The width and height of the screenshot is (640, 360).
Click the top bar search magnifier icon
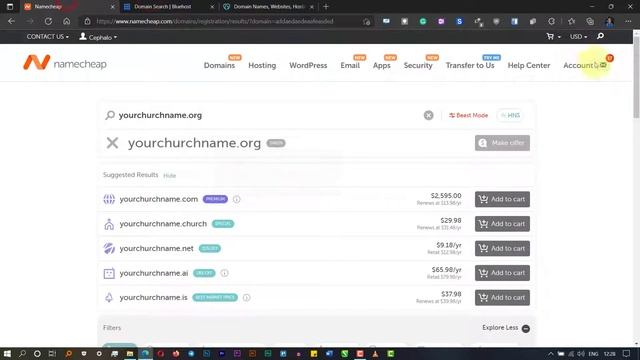600,36
